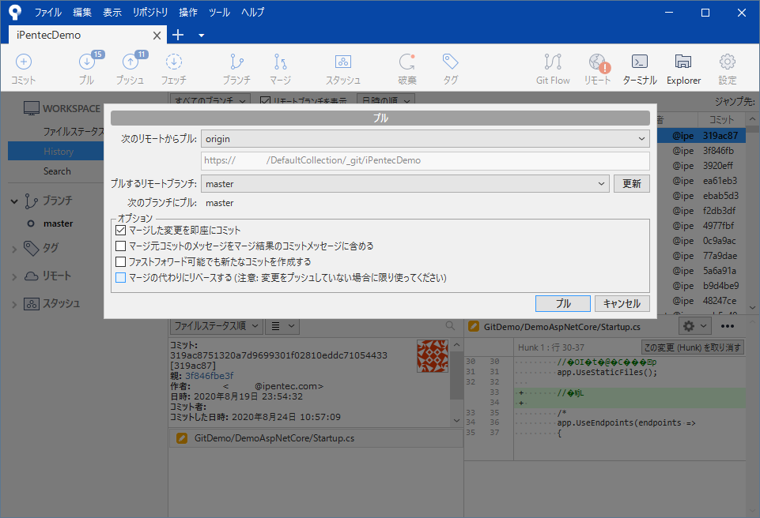
Task: Select the master branch in sidebar
Action: (58, 223)
